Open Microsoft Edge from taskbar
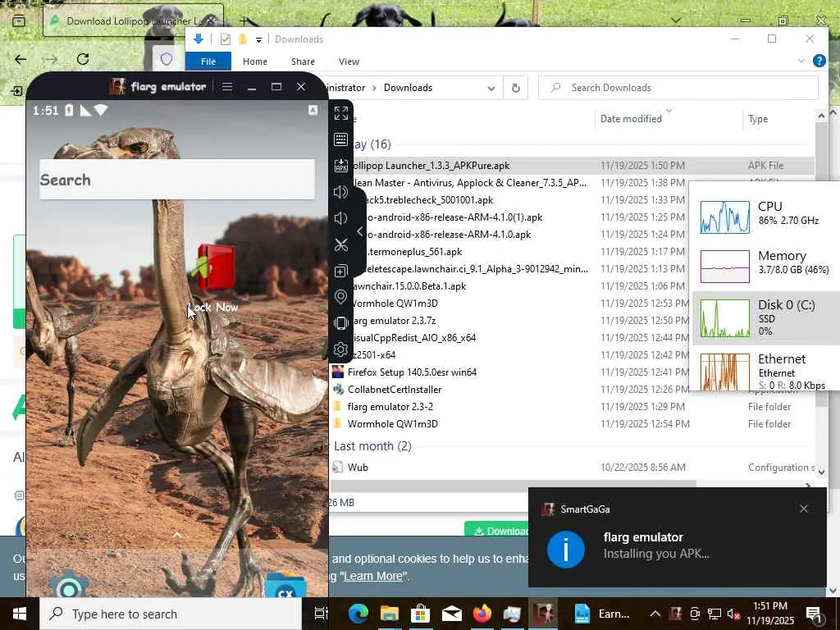The image size is (840, 630). [x=358, y=614]
